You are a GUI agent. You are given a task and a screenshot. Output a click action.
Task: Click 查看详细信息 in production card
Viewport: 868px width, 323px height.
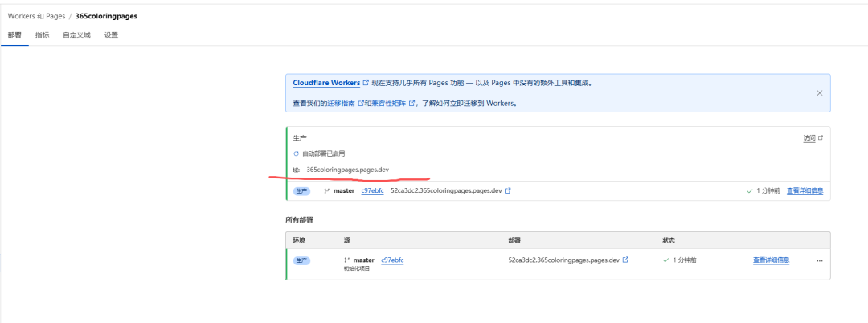pos(804,191)
